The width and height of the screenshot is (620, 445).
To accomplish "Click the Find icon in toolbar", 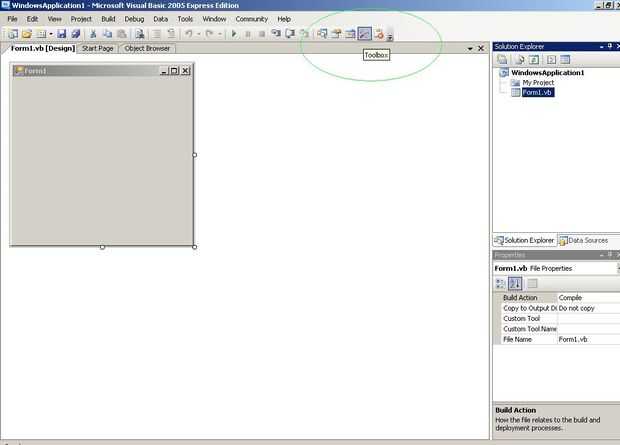I will 140,34.
